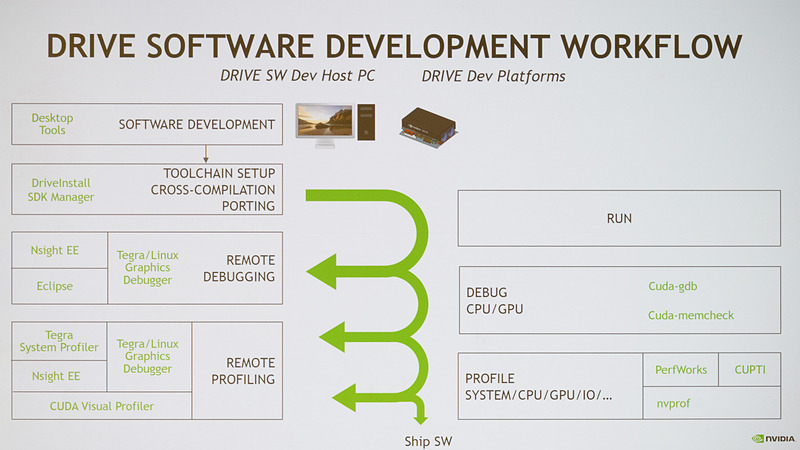
Task: Click the 'Eclipse' box
Action: (60, 286)
